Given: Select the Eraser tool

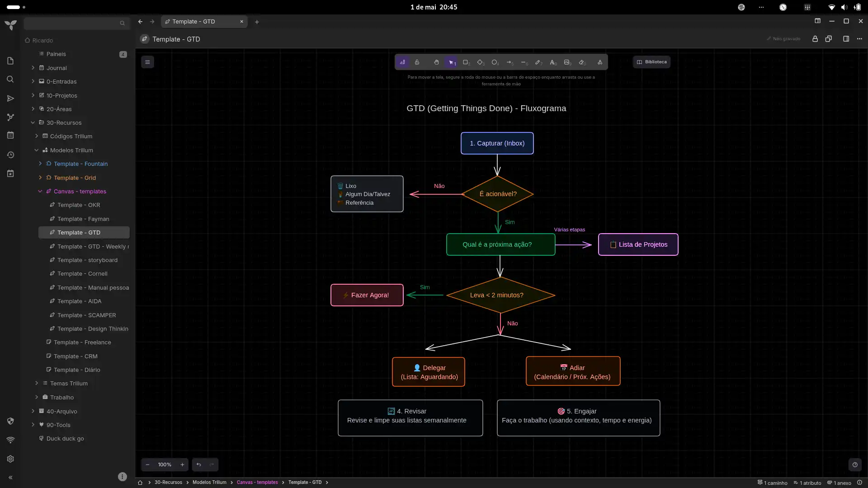Looking at the screenshot, I should pos(582,62).
